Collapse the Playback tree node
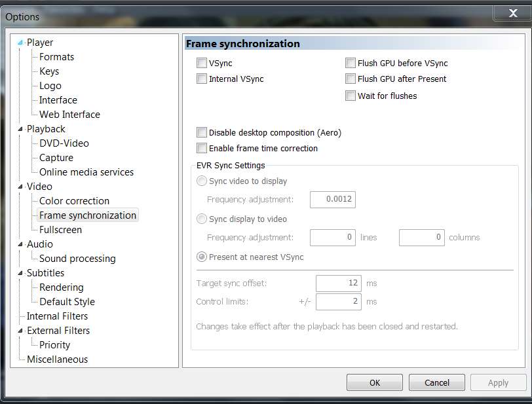This screenshot has width=532, height=404. (20, 129)
